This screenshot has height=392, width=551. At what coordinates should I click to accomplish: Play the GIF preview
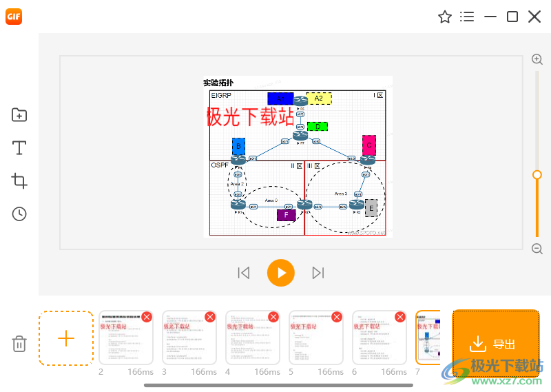pos(281,273)
